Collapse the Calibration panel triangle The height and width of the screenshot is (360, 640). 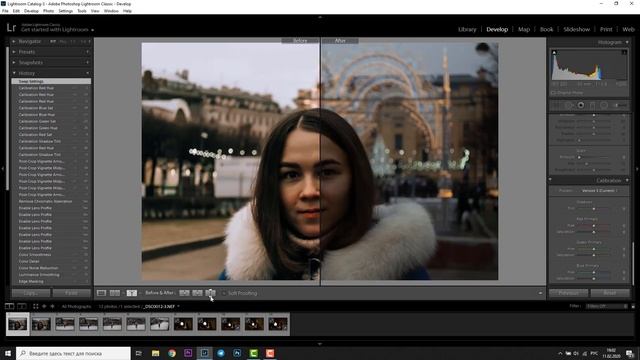point(627,180)
